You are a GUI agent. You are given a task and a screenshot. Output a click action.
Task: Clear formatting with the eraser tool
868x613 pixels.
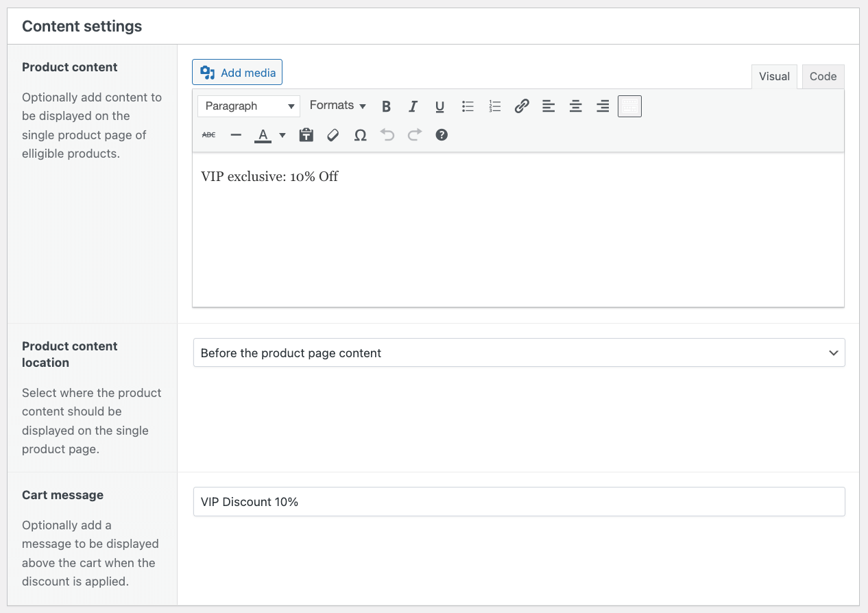point(333,134)
